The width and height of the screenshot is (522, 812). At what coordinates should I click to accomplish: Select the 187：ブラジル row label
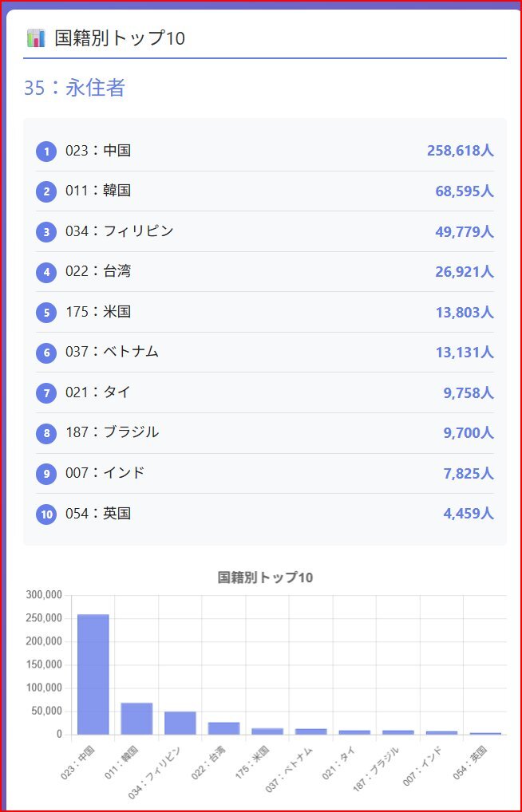coord(112,432)
